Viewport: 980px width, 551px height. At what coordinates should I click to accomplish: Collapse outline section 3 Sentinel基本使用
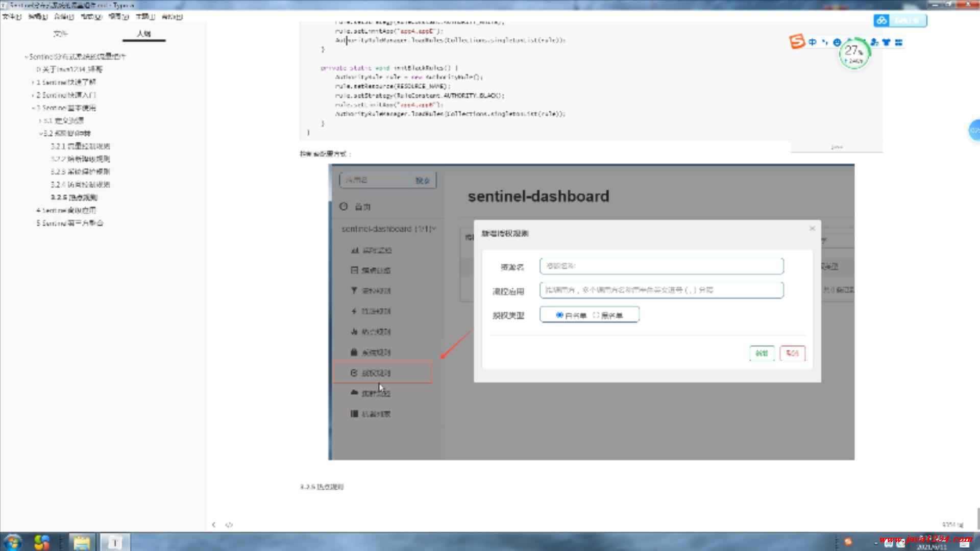pos(33,108)
